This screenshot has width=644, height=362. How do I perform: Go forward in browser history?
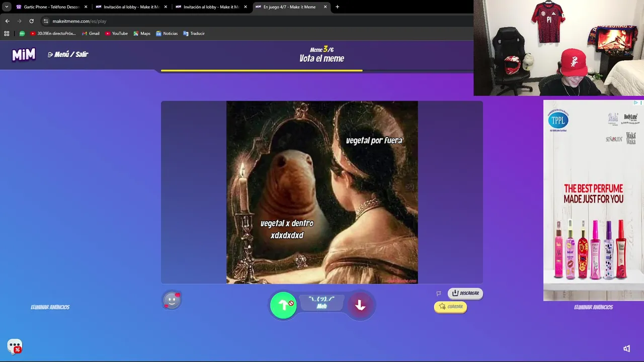pyautogui.click(x=19, y=21)
